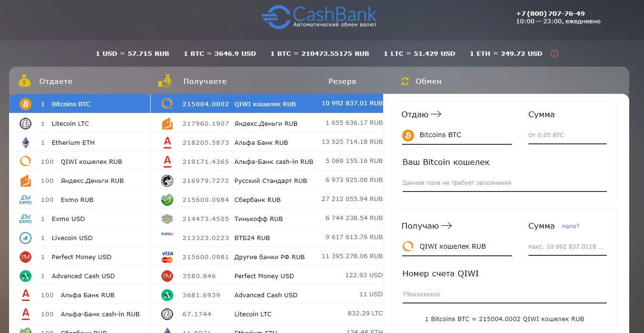Select Livecoin USD in the give list
Screen dimensions: 644x333
coord(80,238)
